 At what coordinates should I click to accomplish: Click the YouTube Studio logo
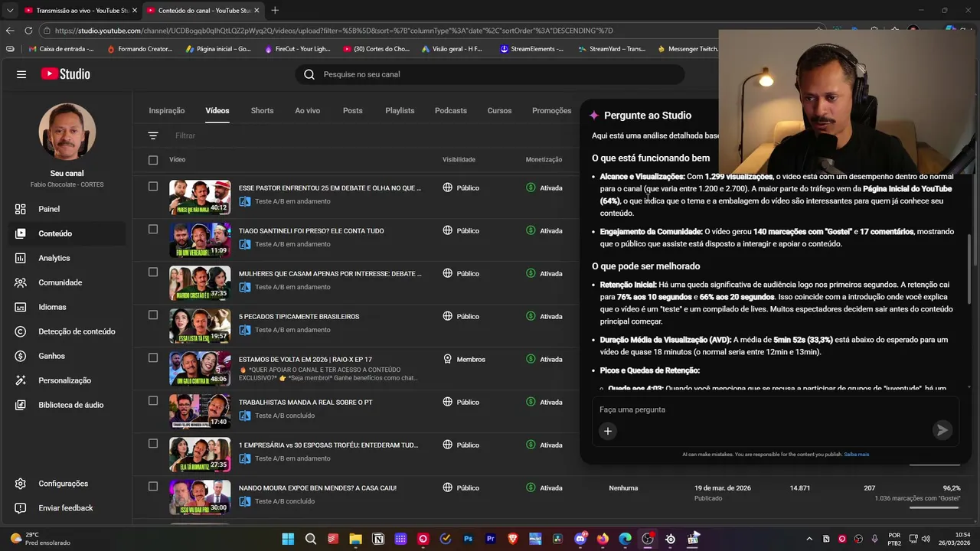pos(66,74)
